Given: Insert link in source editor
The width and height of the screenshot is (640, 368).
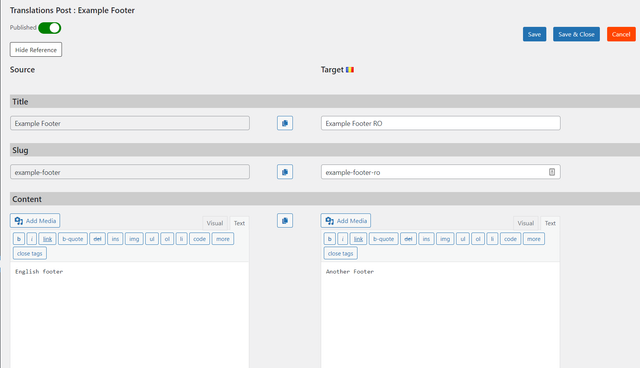Looking at the screenshot, I should tap(47, 239).
